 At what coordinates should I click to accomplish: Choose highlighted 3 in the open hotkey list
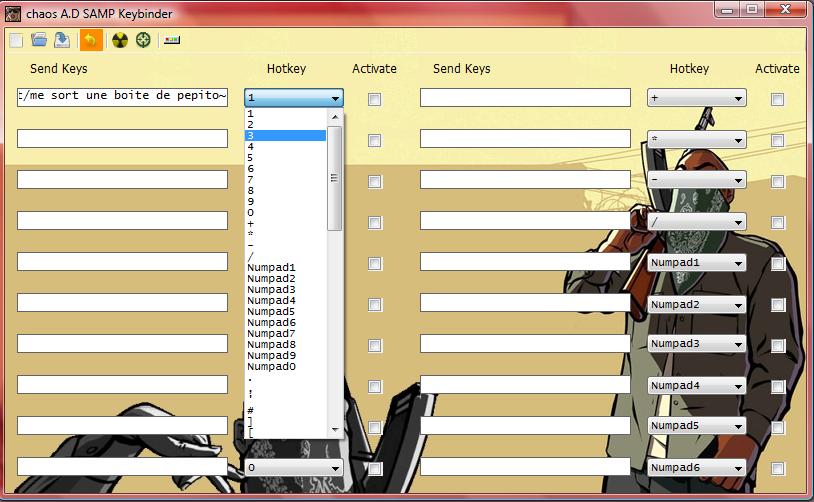point(286,135)
